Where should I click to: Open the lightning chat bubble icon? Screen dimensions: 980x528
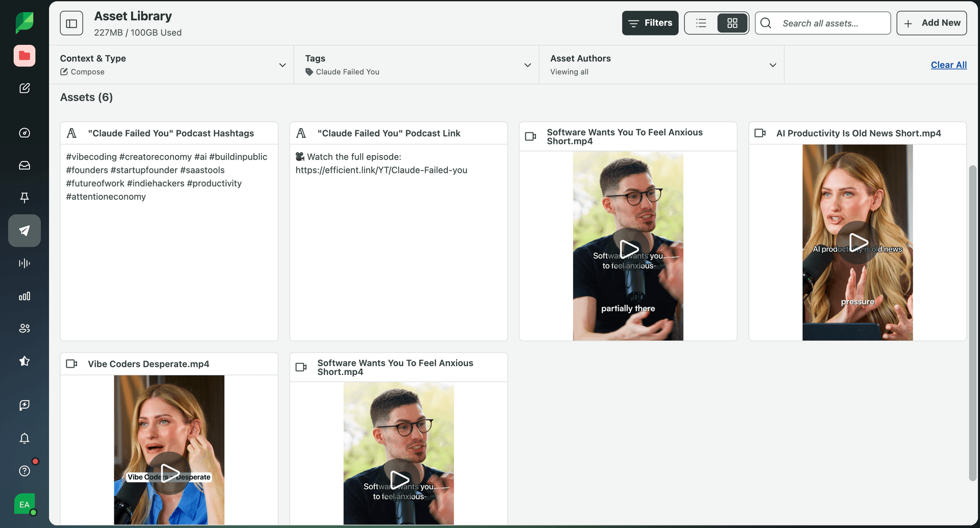[24, 405]
